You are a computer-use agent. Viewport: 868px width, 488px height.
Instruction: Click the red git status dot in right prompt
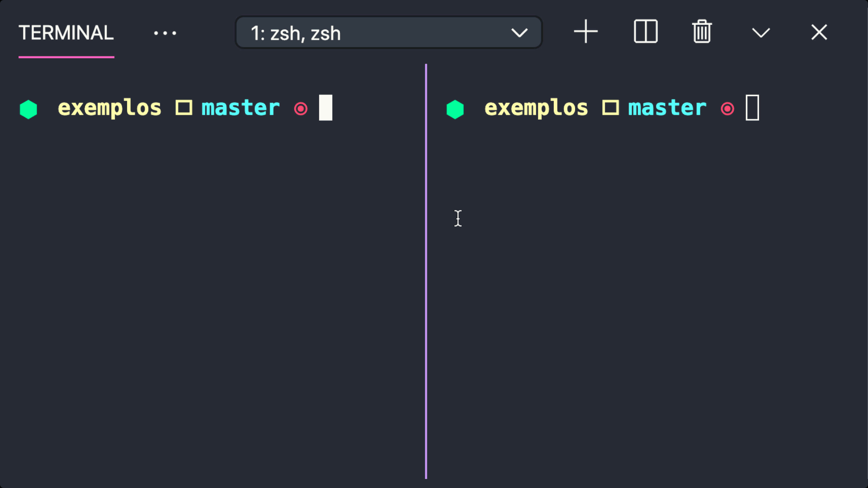point(727,108)
